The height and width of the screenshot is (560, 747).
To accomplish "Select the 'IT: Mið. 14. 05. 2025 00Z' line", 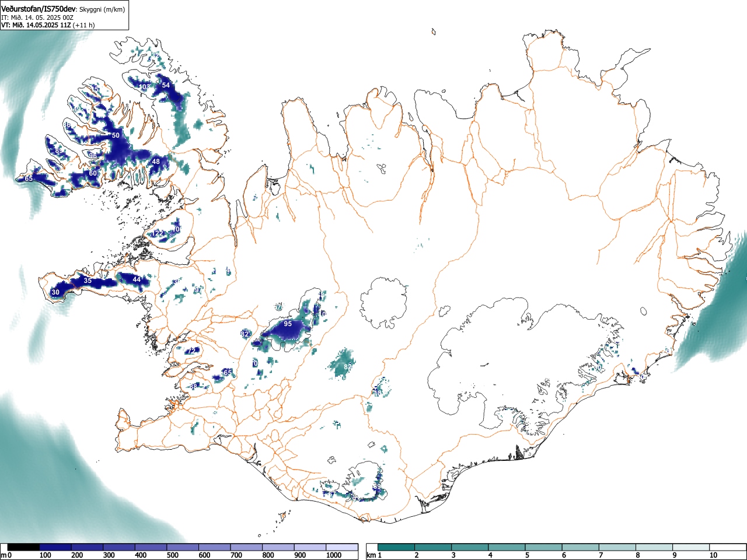I will 37,17.
